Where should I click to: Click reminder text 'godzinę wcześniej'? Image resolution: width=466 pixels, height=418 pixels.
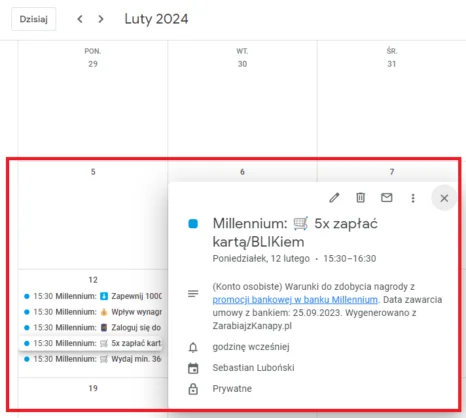[251, 347]
